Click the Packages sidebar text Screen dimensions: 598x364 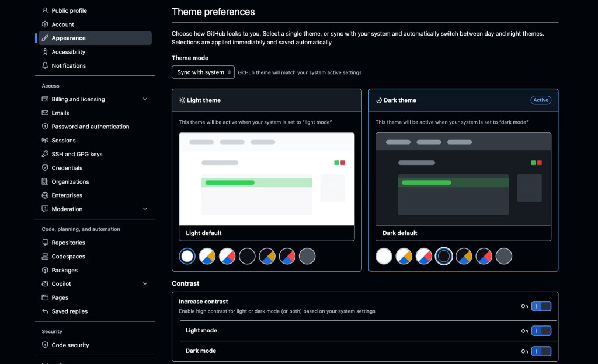pos(64,270)
